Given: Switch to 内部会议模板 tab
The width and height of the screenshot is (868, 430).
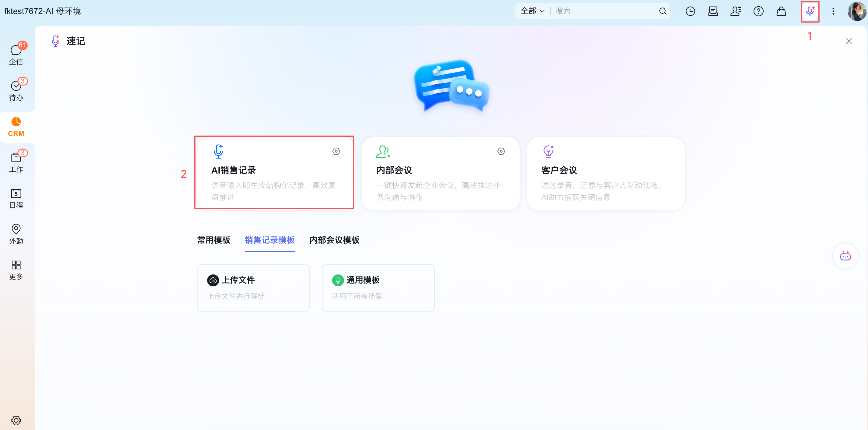Looking at the screenshot, I should point(334,240).
